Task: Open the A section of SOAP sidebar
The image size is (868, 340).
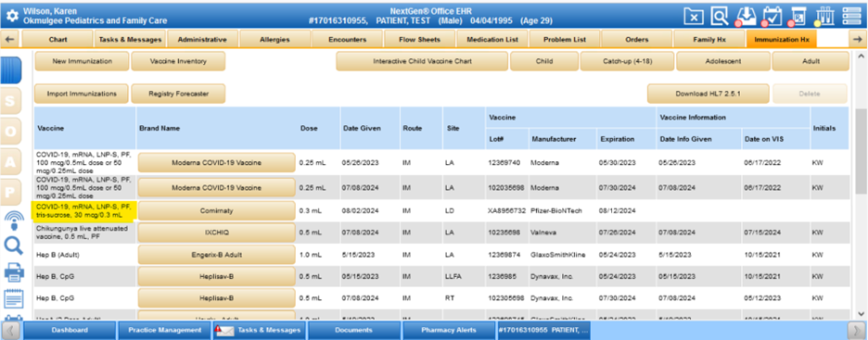Action: coord(11,161)
